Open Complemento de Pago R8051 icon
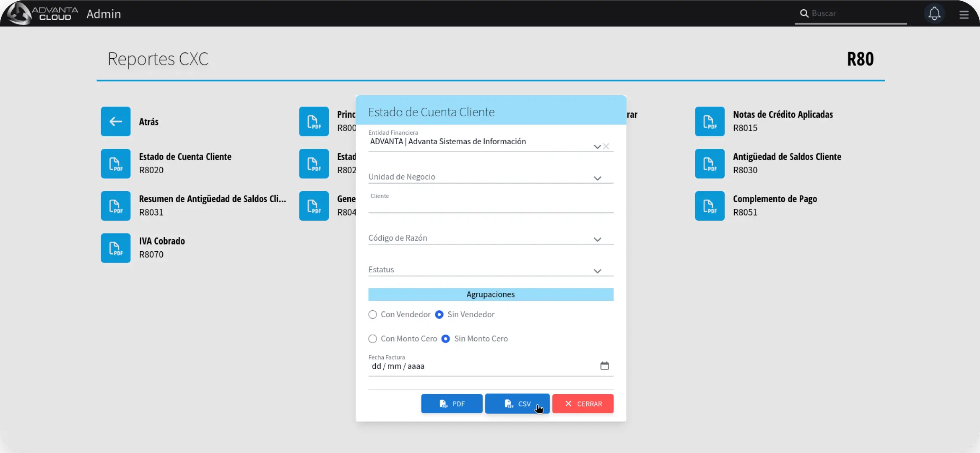980x453 pixels. tap(709, 206)
